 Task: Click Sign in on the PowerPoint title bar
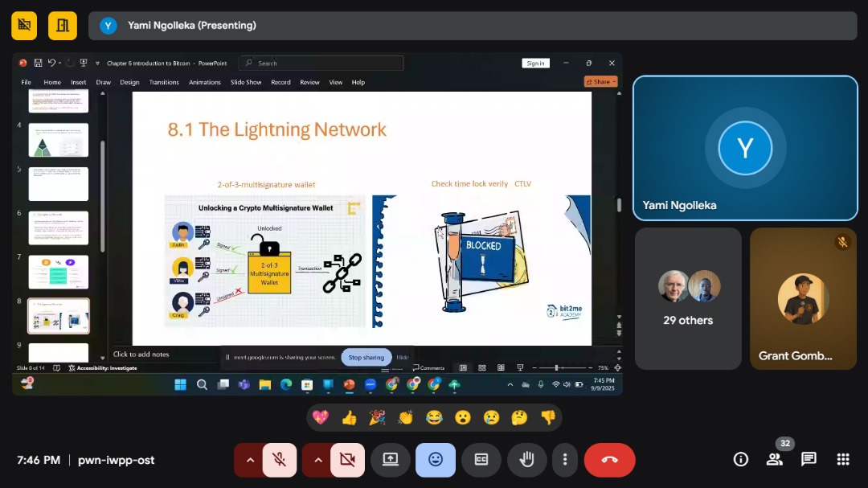click(x=535, y=63)
